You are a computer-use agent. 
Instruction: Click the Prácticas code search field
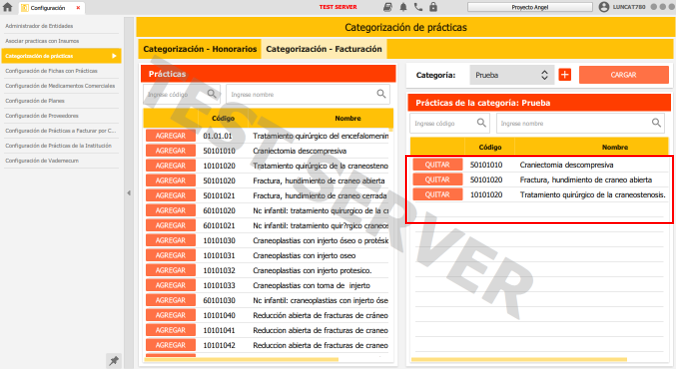182,94
